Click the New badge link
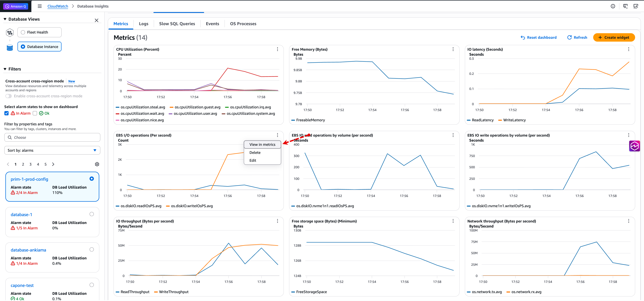Screen dimensions: 644x301 [x=71, y=81]
